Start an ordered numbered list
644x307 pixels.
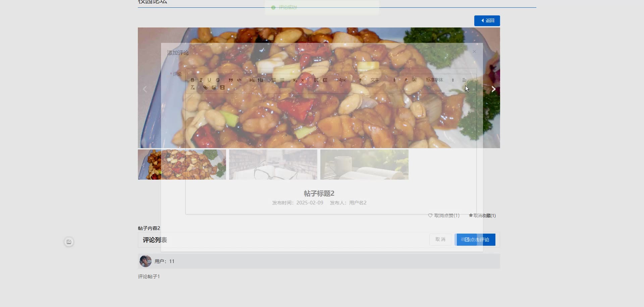(274, 80)
